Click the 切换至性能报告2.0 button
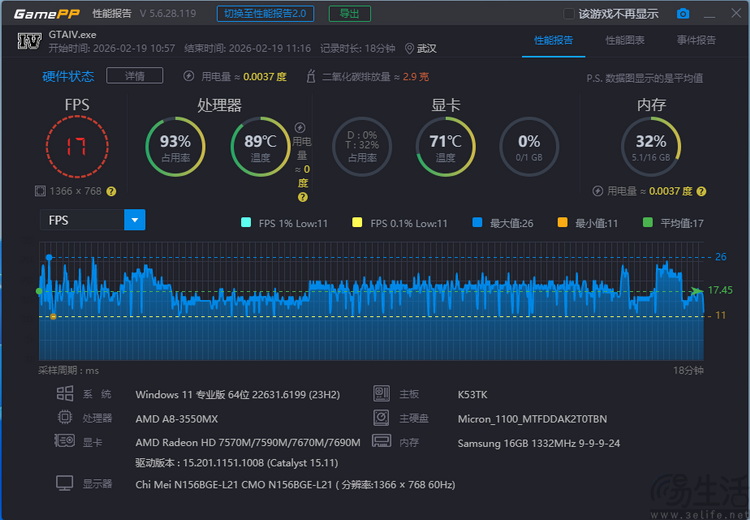Screen dimensions: 750x520 pyautogui.click(x=267, y=14)
